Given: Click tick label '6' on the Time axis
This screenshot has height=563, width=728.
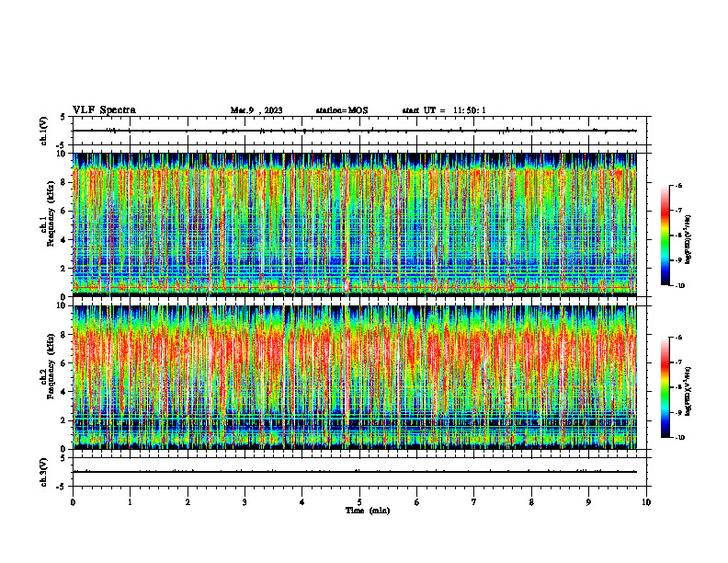Looking at the screenshot, I should click(x=417, y=502).
